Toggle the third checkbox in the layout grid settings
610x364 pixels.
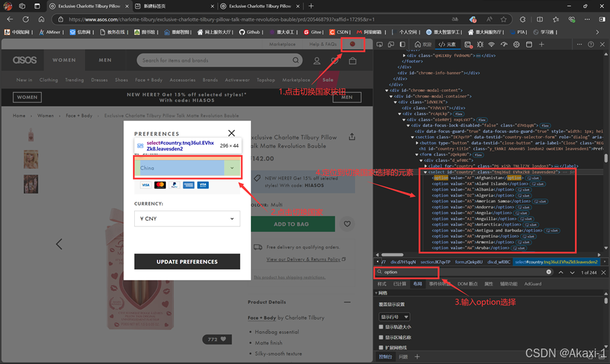coord(381,347)
